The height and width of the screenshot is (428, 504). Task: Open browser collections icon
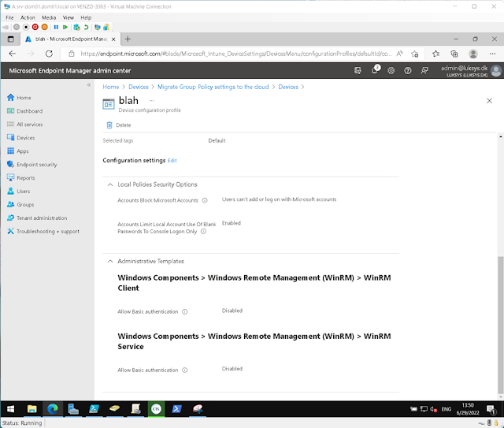pyautogui.click(x=454, y=54)
